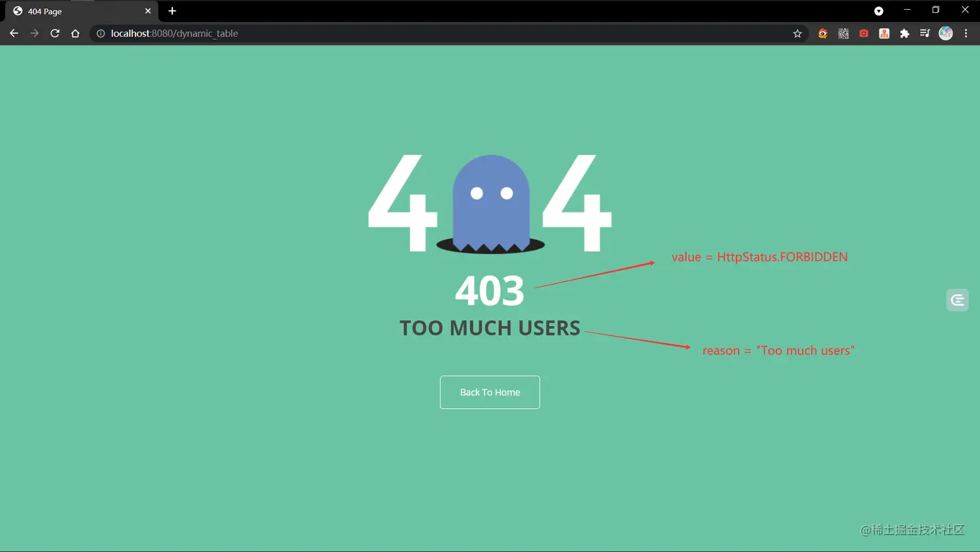Click the TOO MUCH USERS heading
The width and height of the screenshot is (980, 552).
pyautogui.click(x=490, y=328)
